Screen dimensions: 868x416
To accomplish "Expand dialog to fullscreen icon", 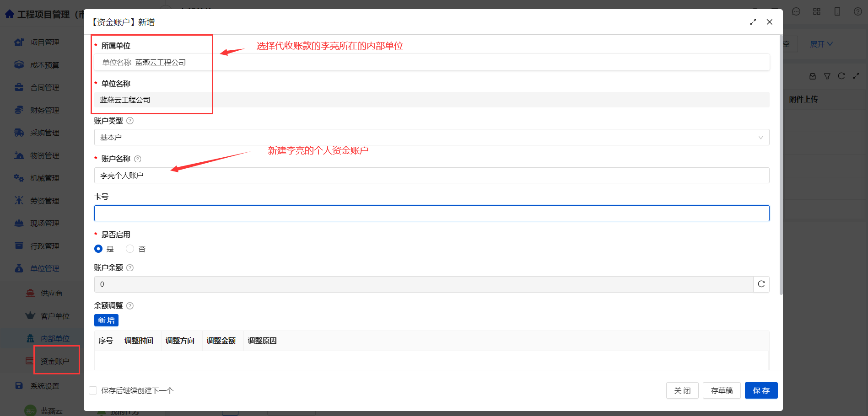I will pos(753,22).
